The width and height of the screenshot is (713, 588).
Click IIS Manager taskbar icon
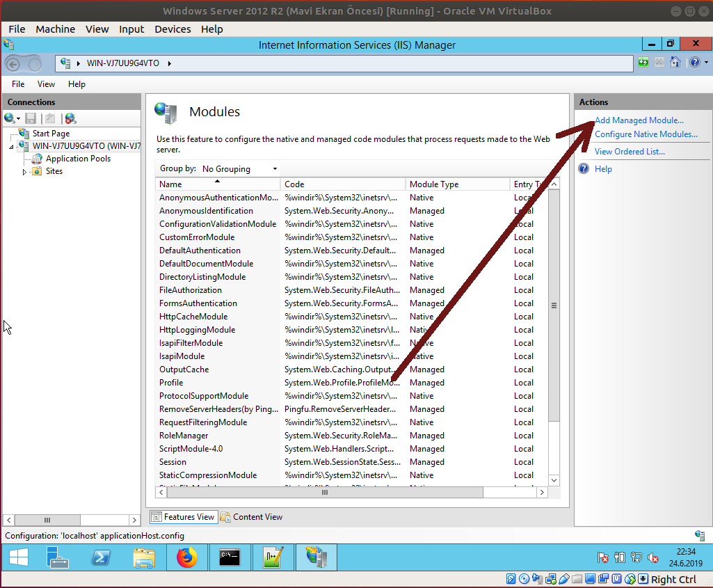click(317, 557)
